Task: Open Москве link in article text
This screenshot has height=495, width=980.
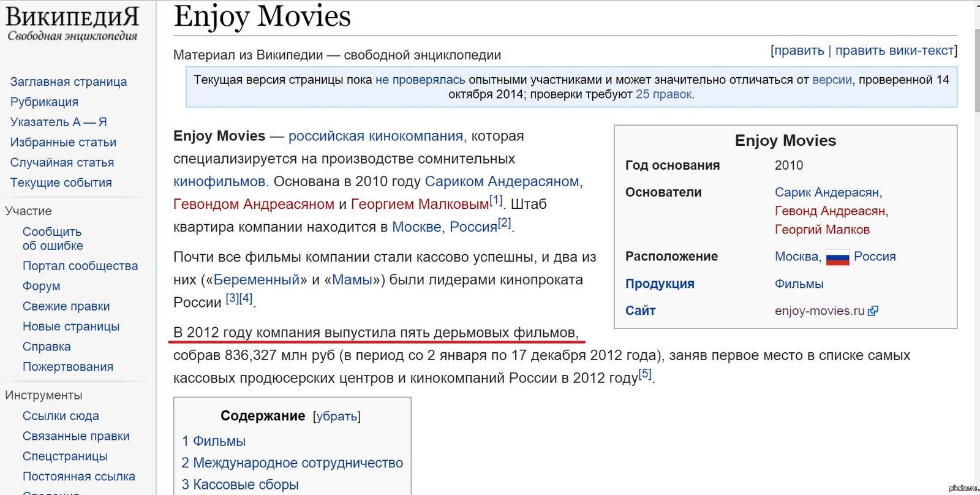Action: coord(417,227)
